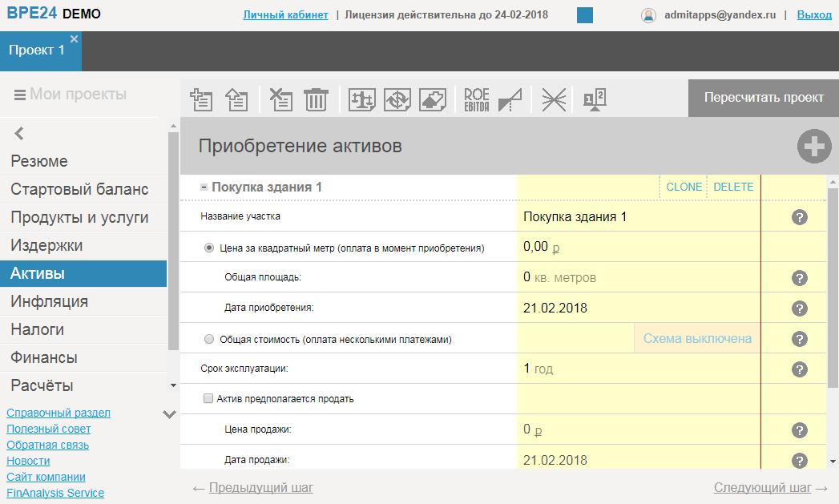The height and width of the screenshot is (504, 839).
Task: Check the Актив предполагается продать checkbox
Action: pos(208,398)
